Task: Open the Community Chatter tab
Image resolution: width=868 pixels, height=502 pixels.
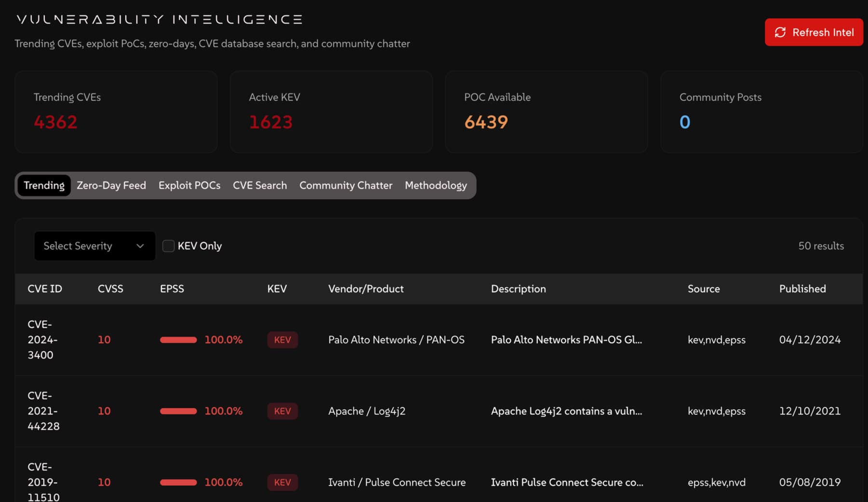Action: point(346,185)
